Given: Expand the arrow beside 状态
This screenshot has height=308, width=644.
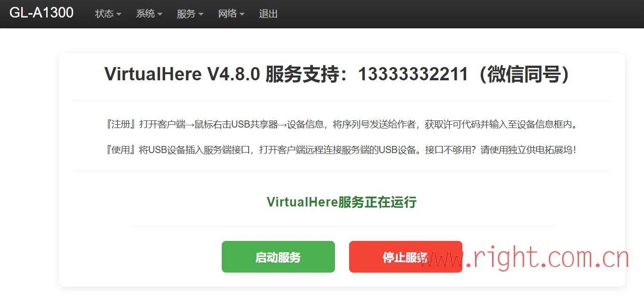Looking at the screenshot, I should 119,15.
